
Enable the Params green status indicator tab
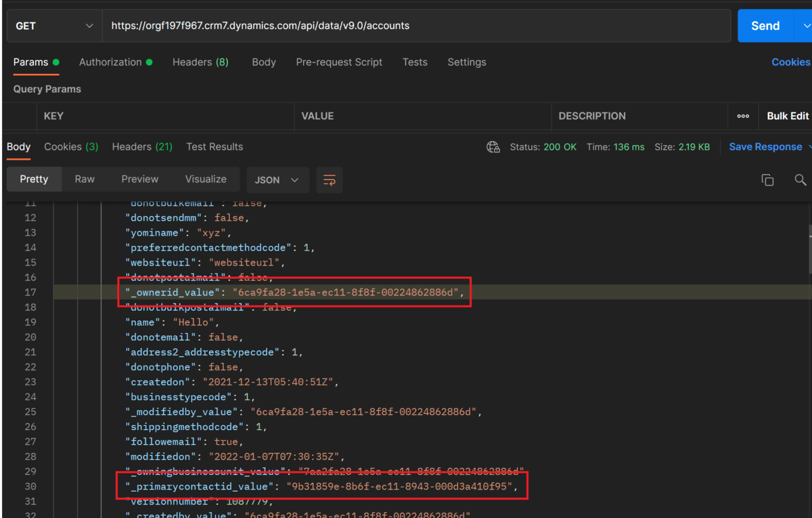pos(30,62)
